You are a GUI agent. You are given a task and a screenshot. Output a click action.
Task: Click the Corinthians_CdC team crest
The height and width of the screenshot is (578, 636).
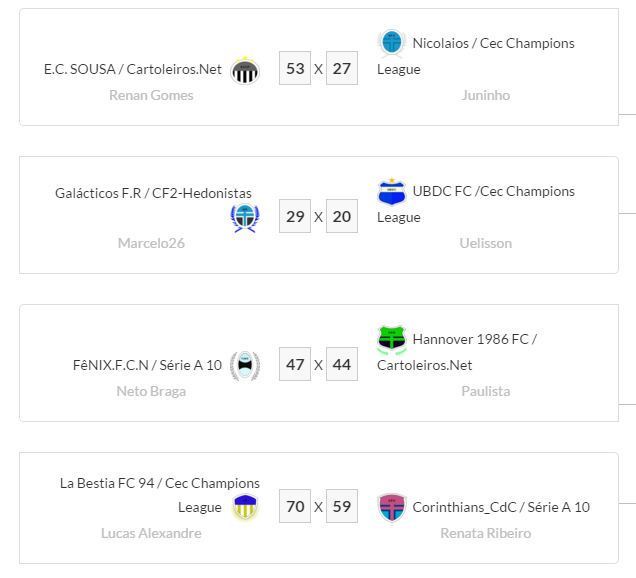[x=391, y=507]
